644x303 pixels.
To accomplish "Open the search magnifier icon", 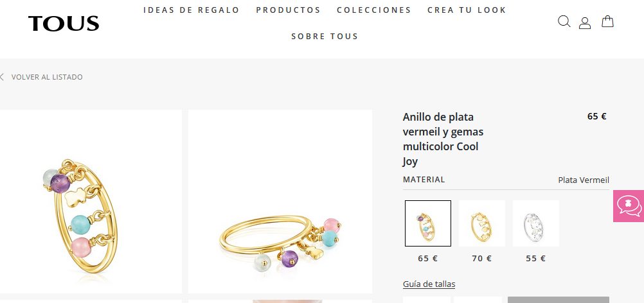I will coord(564,21).
